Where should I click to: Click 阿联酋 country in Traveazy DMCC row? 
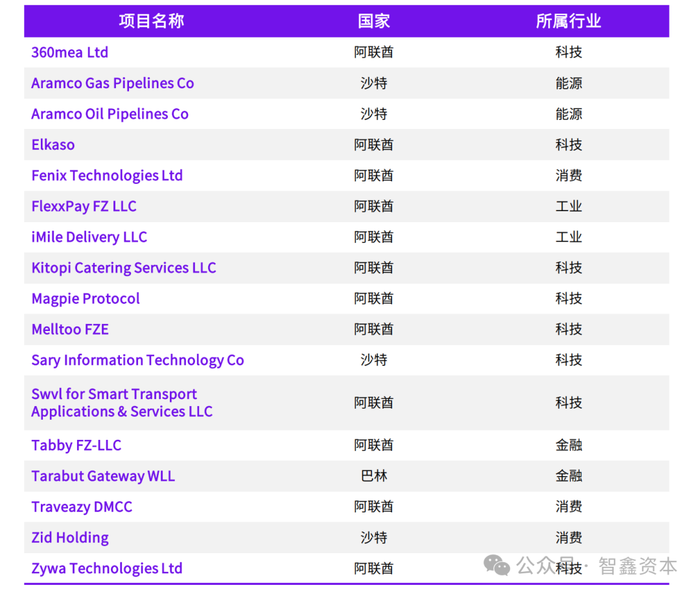[x=374, y=507]
